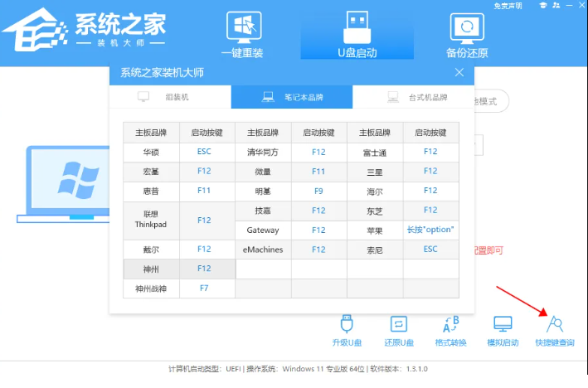Click the 软件版本 1.3.1.0 status text
Image resolution: width=588 pixels, height=388 pixels.
point(399,369)
